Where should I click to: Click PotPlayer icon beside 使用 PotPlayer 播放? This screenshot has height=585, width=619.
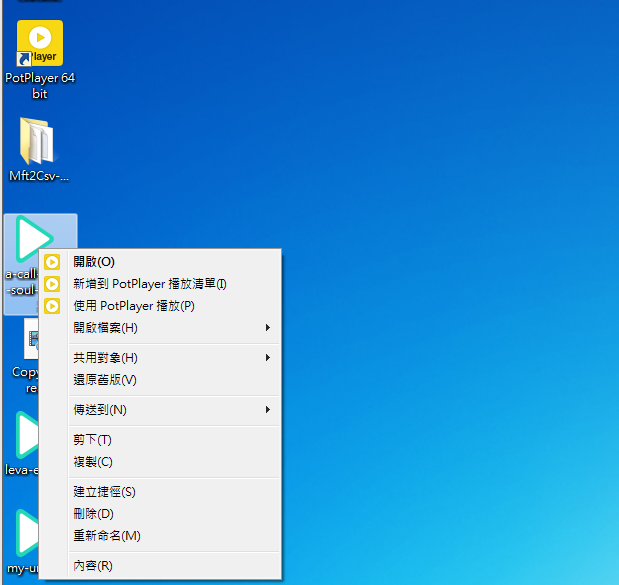coord(52,306)
